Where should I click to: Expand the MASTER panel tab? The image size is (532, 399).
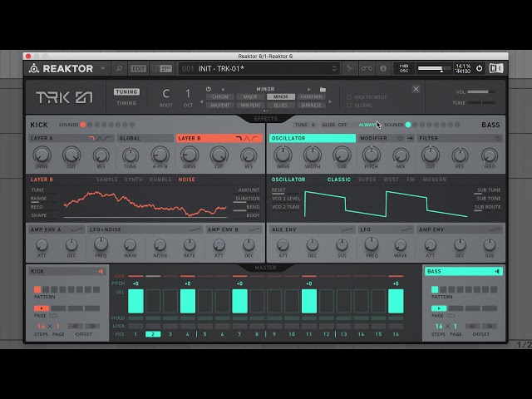pyautogui.click(x=266, y=268)
